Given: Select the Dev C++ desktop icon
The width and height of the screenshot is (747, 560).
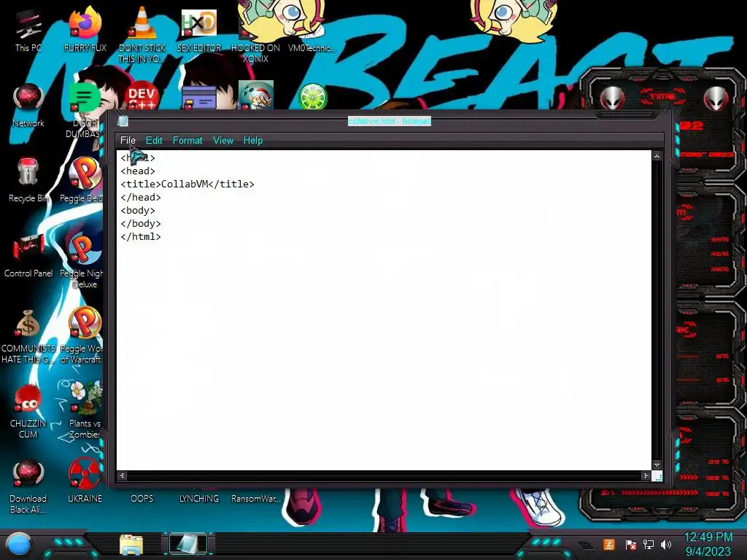Looking at the screenshot, I should point(142,97).
